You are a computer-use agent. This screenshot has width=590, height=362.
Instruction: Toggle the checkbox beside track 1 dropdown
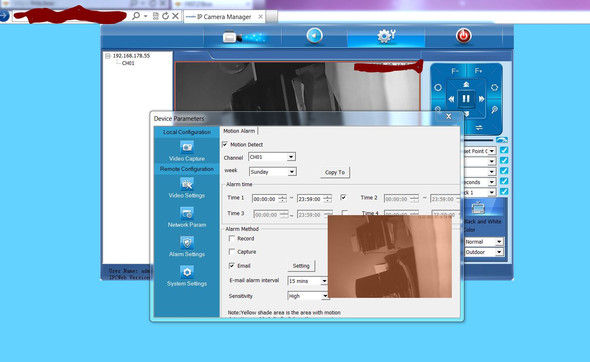click(x=504, y=192)
